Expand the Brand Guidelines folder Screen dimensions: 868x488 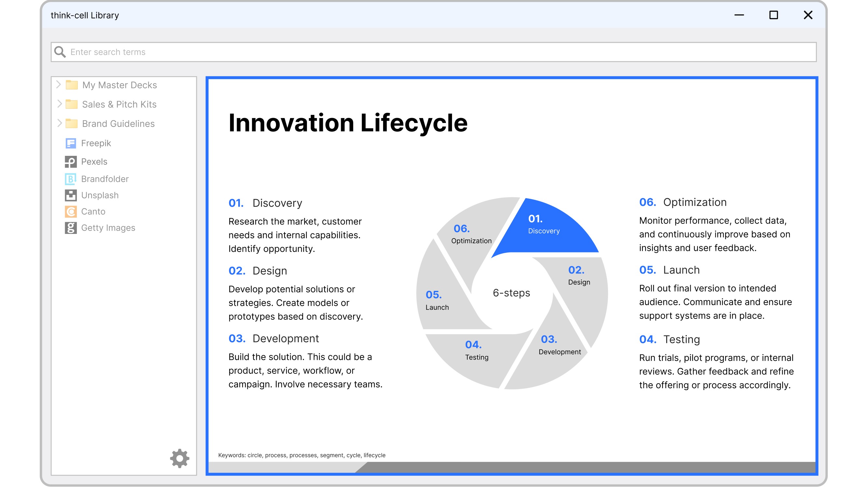tap(59, 123)
